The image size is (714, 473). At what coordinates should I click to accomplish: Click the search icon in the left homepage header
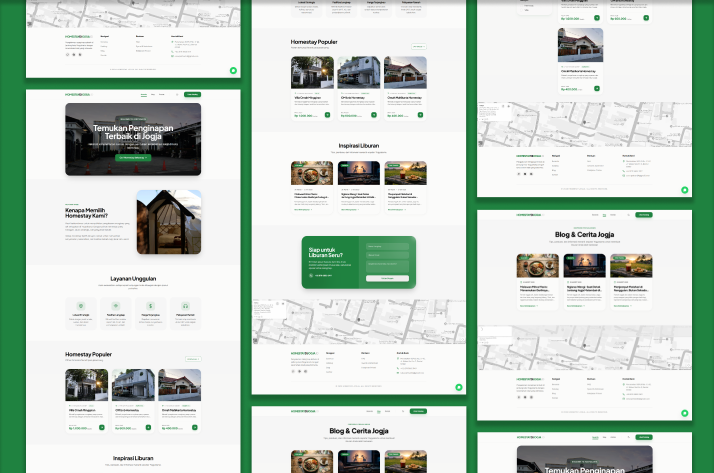(177, 95)
